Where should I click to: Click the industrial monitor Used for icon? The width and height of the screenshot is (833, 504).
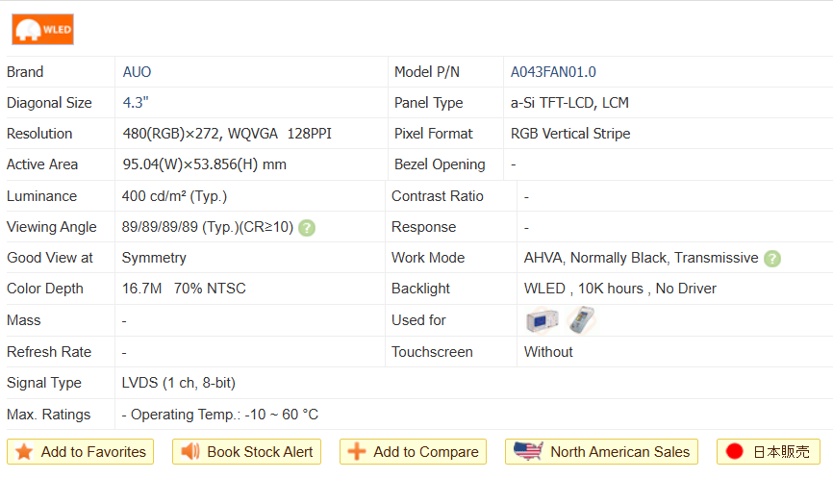point(542,320)
